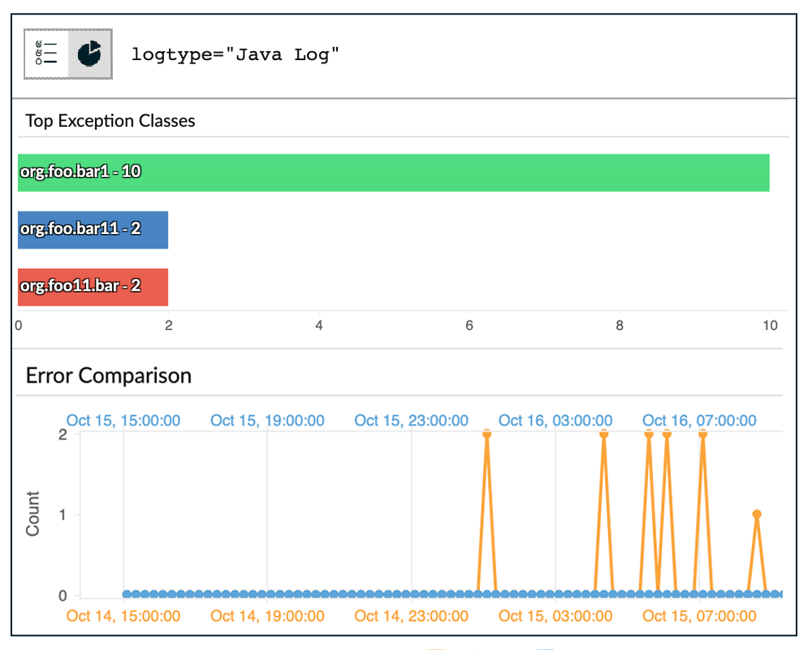The height and width of the screenshot is (650, 812).
Task: Click the Oct 14, 15:00:00 orange axis label
Action: [x=123, y=616]
